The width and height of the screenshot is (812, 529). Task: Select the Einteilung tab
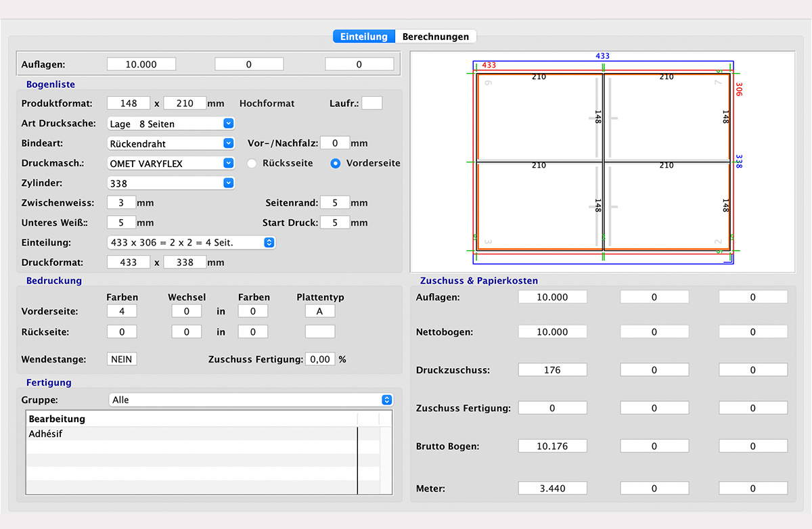364,37
